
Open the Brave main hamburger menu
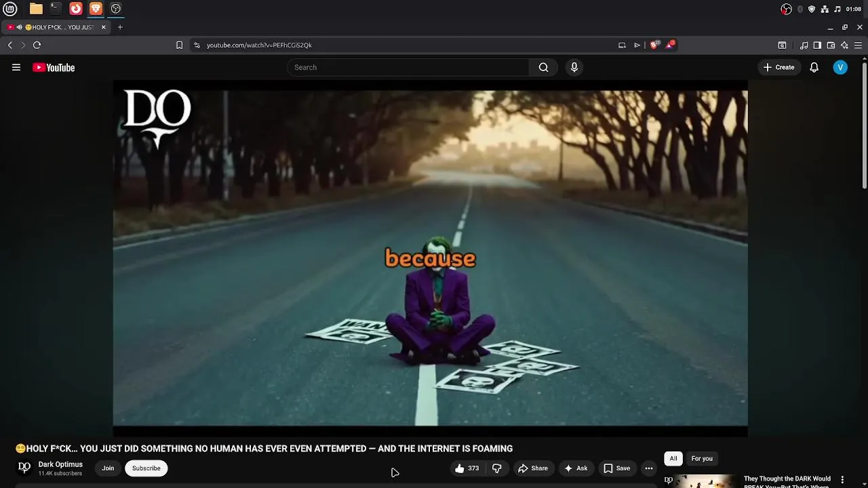click(x=858, y=45)
